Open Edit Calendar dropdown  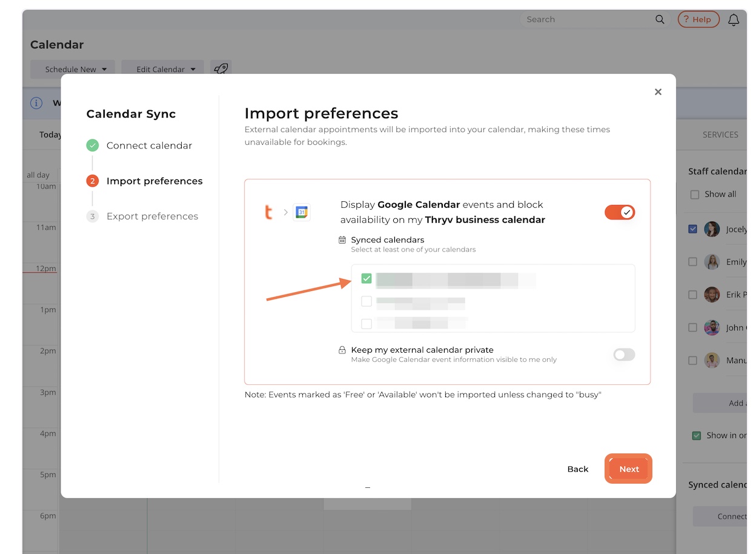pos(163,69)
